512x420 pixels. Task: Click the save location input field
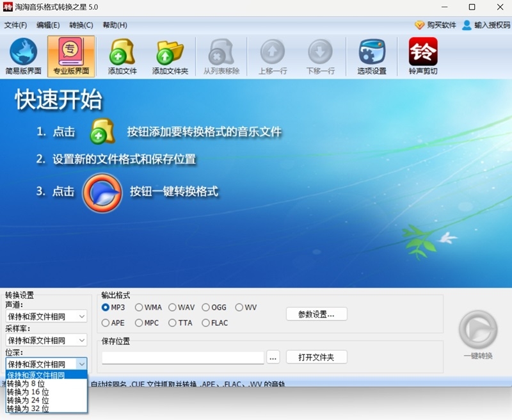(179, 357)
